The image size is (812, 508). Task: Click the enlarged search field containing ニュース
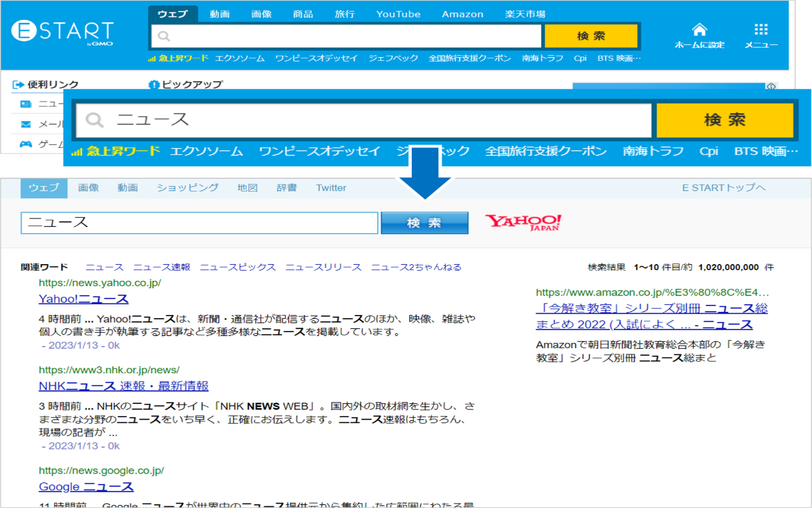click(x=365, y=120)
